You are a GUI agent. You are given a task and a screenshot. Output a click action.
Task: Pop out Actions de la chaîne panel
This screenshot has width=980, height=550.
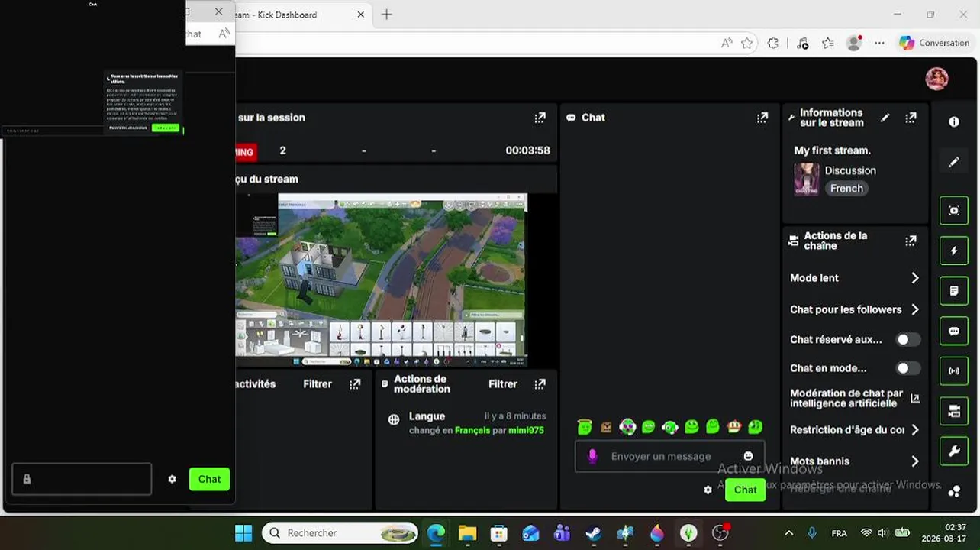tap(911, 241)
